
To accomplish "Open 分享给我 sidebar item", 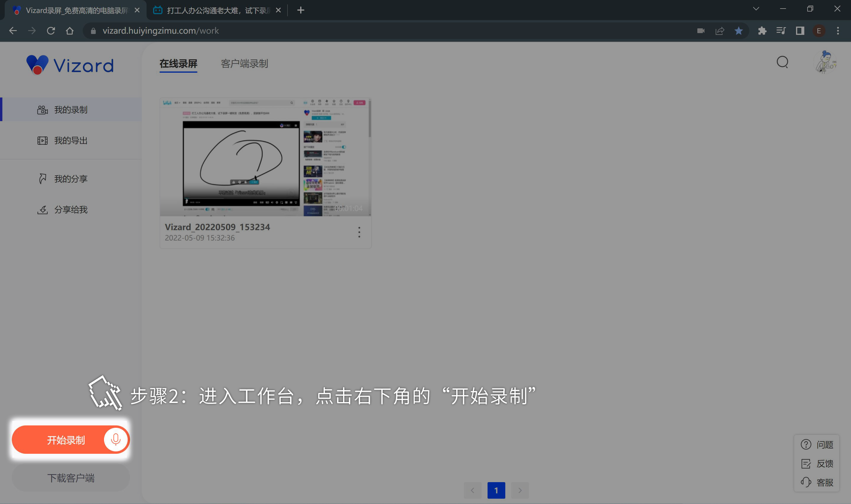I will 71,209.
